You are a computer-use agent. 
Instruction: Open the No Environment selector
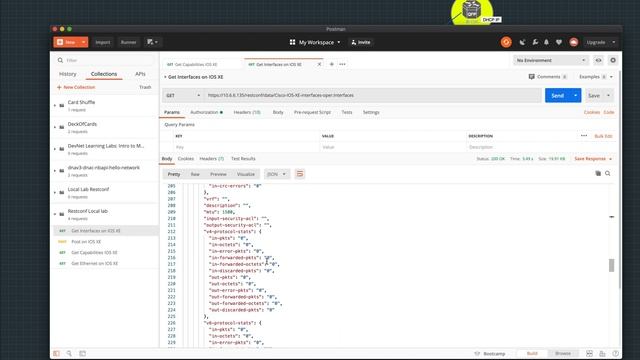click(x=551, y=60)
